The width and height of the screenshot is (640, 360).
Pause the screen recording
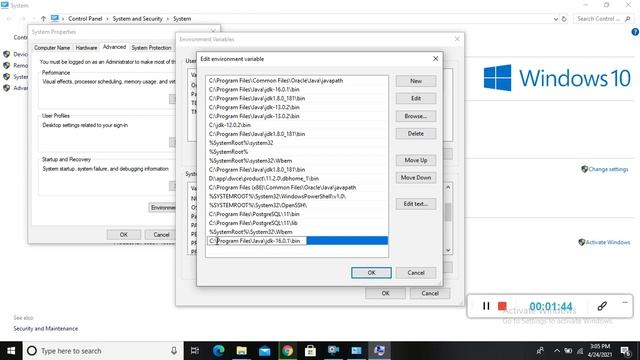coord(486,306)
